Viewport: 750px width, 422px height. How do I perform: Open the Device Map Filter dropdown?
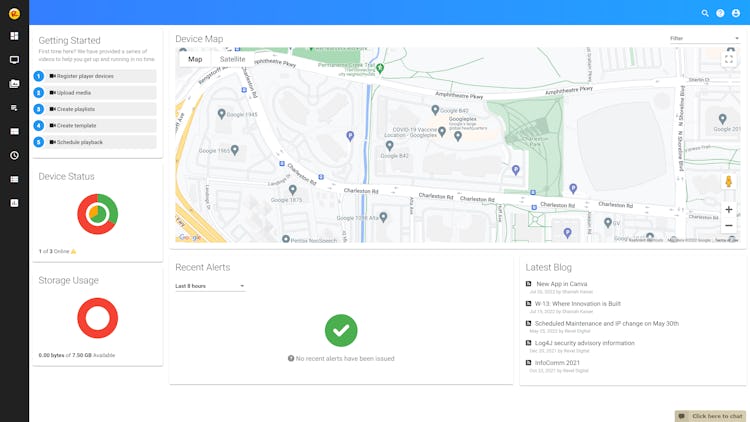click(704, 38)
